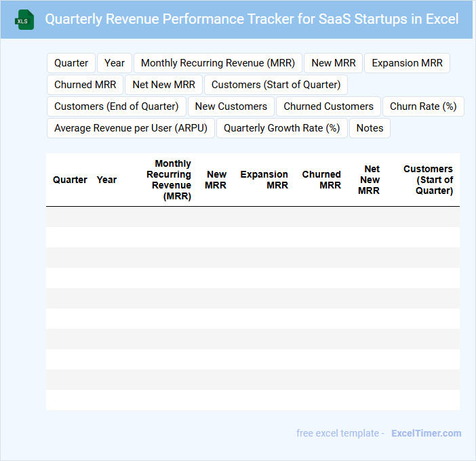Click the Churned Customers tag
The height and width of the screenshot is (461, 476).
328,106
